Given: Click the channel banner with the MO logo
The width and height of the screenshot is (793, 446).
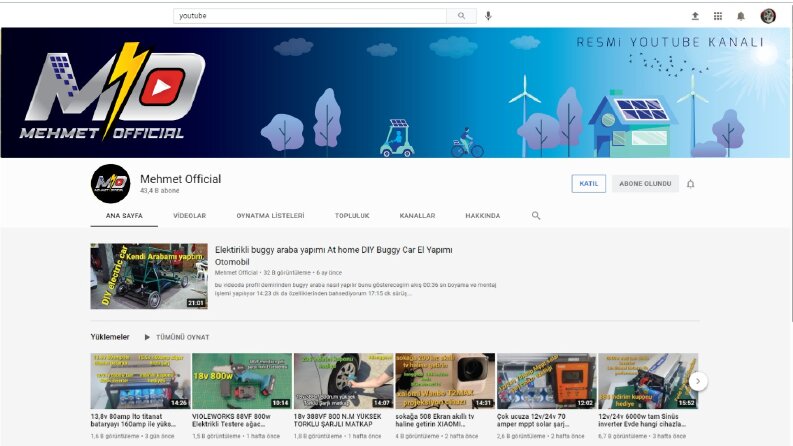Looking at the screenshot, I should click(396, 93).
